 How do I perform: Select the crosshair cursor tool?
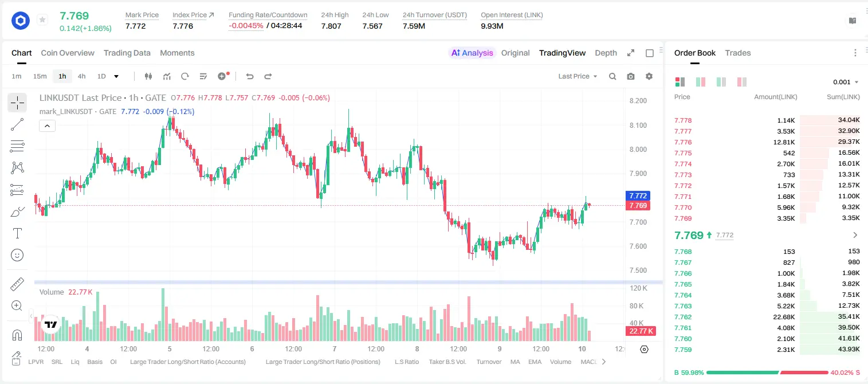point(17,103)
